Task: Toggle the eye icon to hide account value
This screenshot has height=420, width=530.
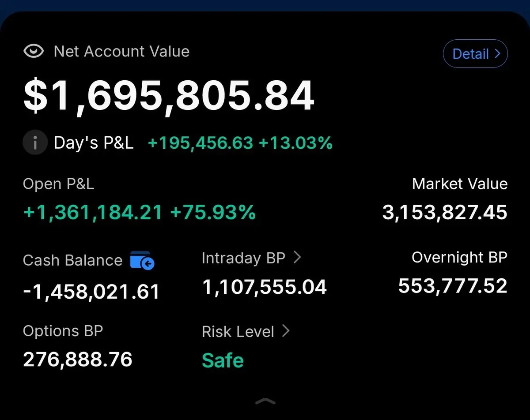Action: (34, 51)
